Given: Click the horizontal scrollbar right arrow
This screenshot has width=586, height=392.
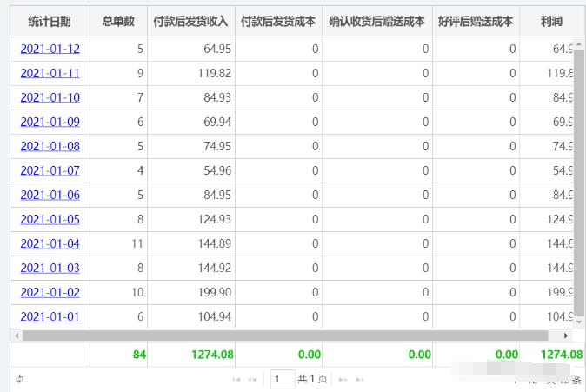Looking at the screenshot, I should click(567, 336).
